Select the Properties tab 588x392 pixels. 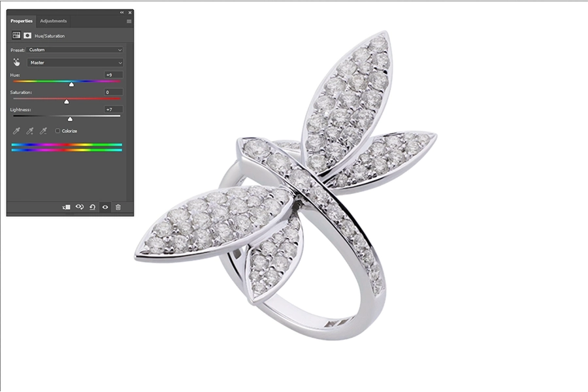pyautogui.click(x=22, y=21)
